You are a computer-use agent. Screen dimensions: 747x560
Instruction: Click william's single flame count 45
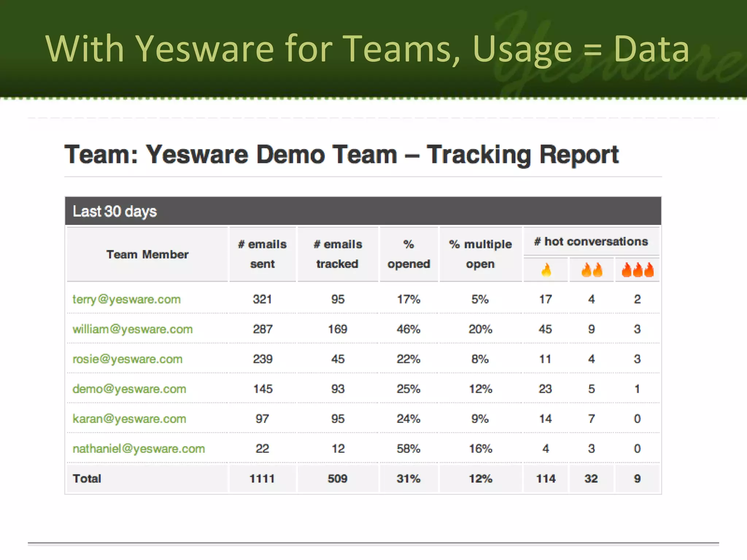[545, 329]
